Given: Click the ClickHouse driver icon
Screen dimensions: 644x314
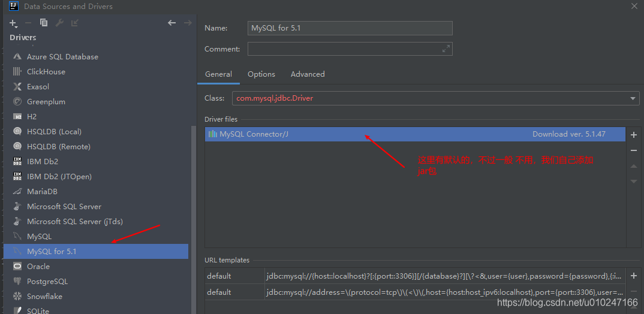Looking at the screenshot, I should 17,71.
